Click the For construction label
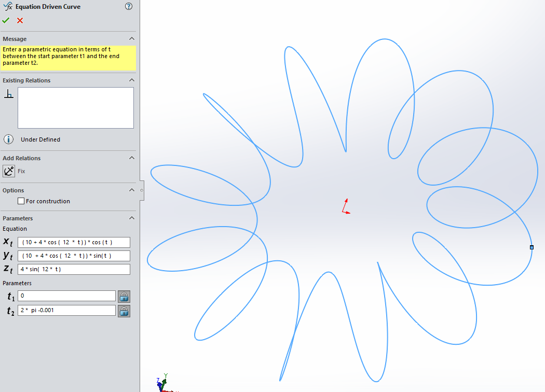This screenshot has height=392, width=545. 48,201
